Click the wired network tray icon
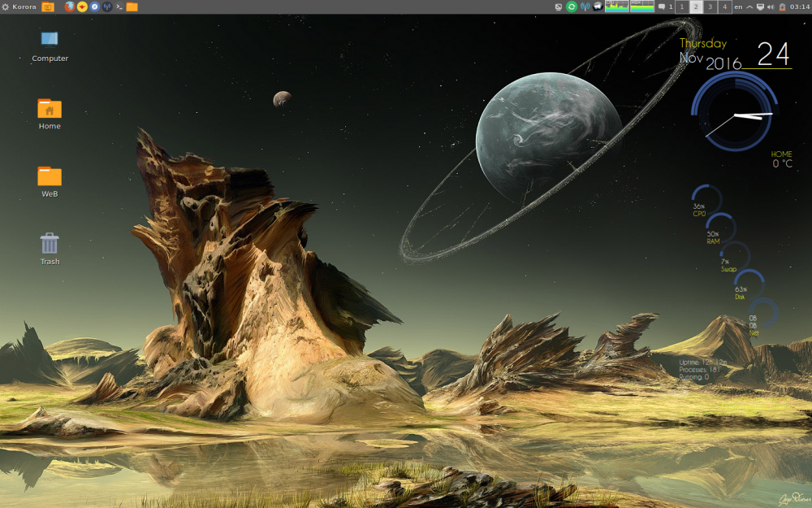812x508 pixels. [760, 7]
